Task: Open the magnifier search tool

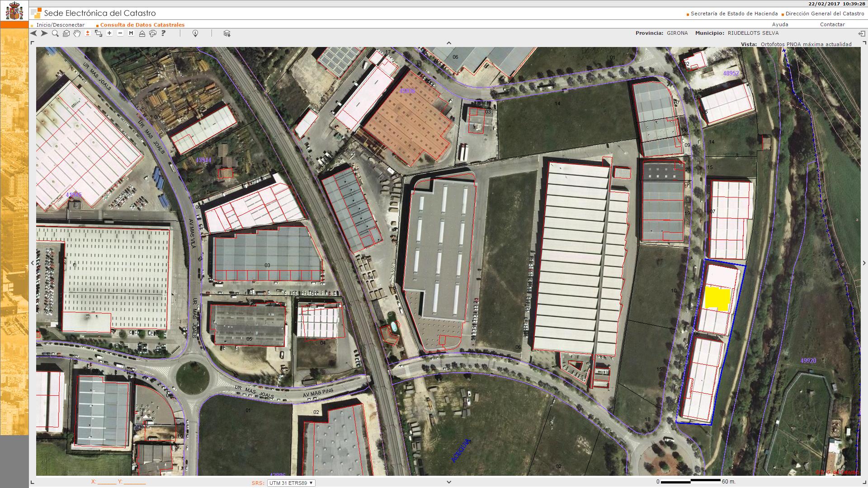Action: click(x=55, y=33)
